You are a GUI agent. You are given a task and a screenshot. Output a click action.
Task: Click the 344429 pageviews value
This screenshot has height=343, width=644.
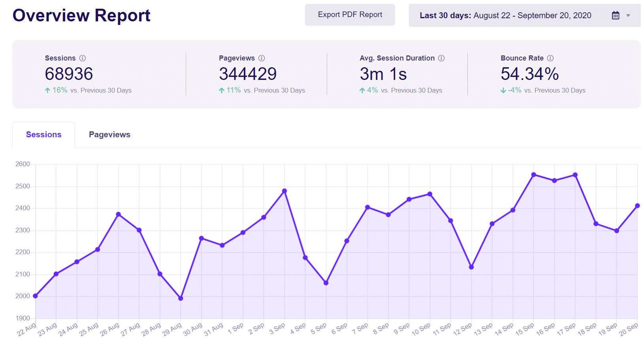(x=248, y=74)
